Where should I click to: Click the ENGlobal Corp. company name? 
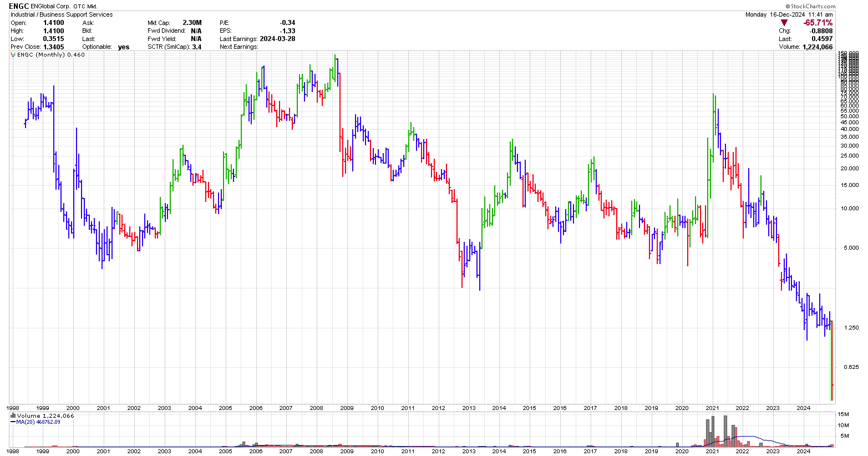[x=50, y=6]
